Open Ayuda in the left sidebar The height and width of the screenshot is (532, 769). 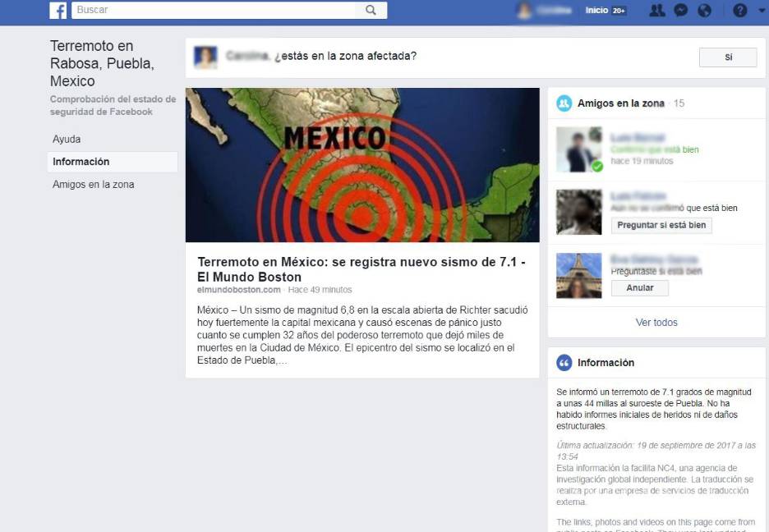point(67,140)
